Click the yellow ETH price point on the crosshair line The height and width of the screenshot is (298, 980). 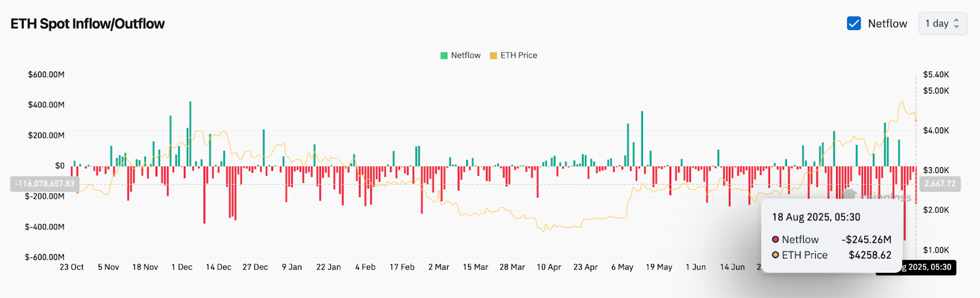pos(916,121)
